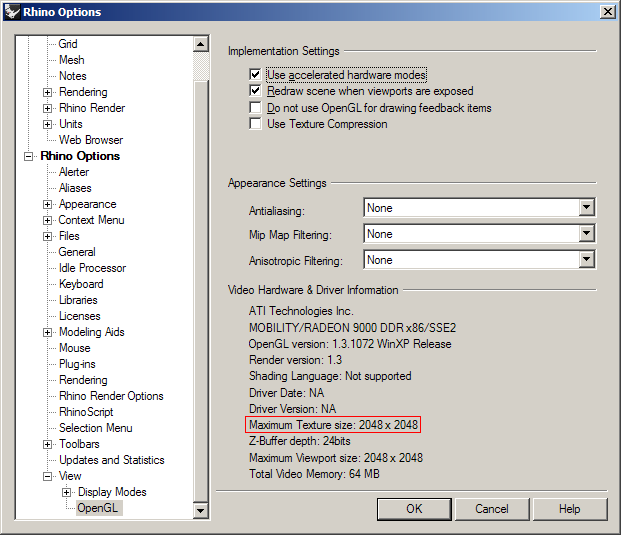Close the Rhino Options dialog
The width and height of the screenshot is (621, 535).
click(x=606, y=11)
